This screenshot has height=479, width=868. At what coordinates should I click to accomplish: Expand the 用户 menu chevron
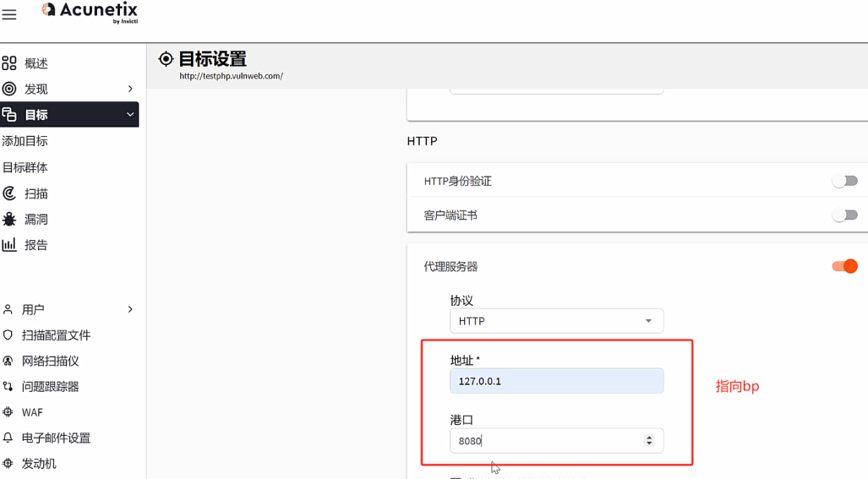130,309
